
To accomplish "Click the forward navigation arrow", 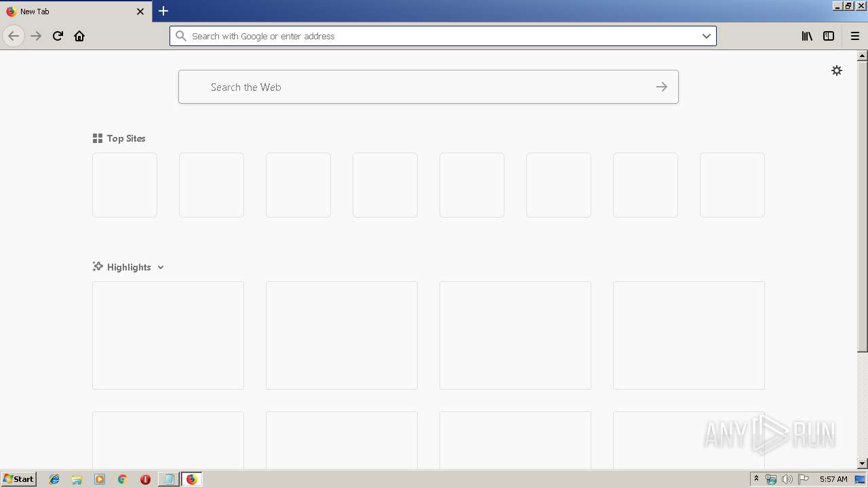I will coord(36,36).
